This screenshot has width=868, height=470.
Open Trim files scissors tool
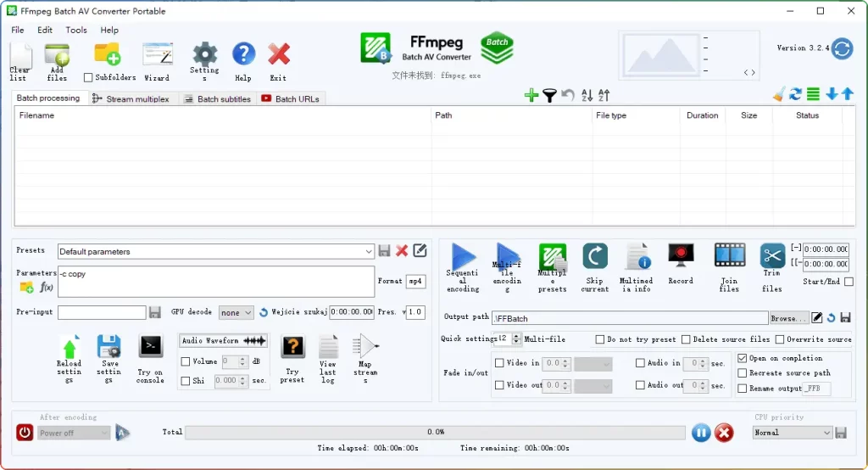point(772,268)
